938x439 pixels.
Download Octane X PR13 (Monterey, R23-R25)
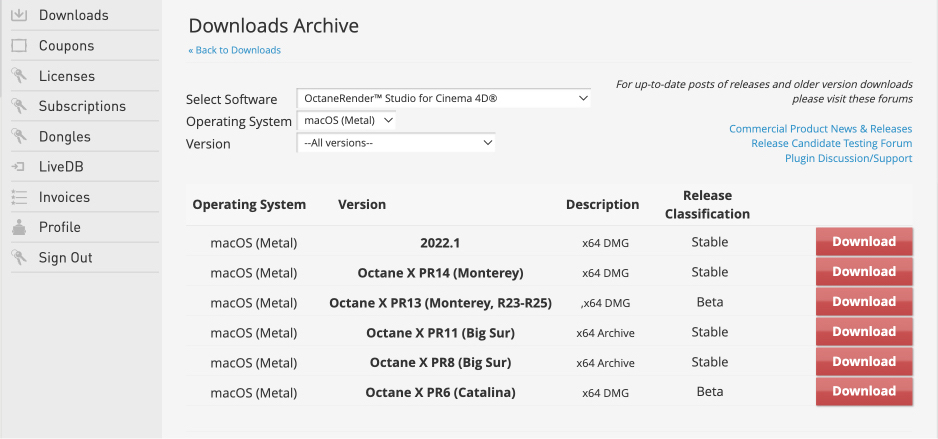pos(864,301)
